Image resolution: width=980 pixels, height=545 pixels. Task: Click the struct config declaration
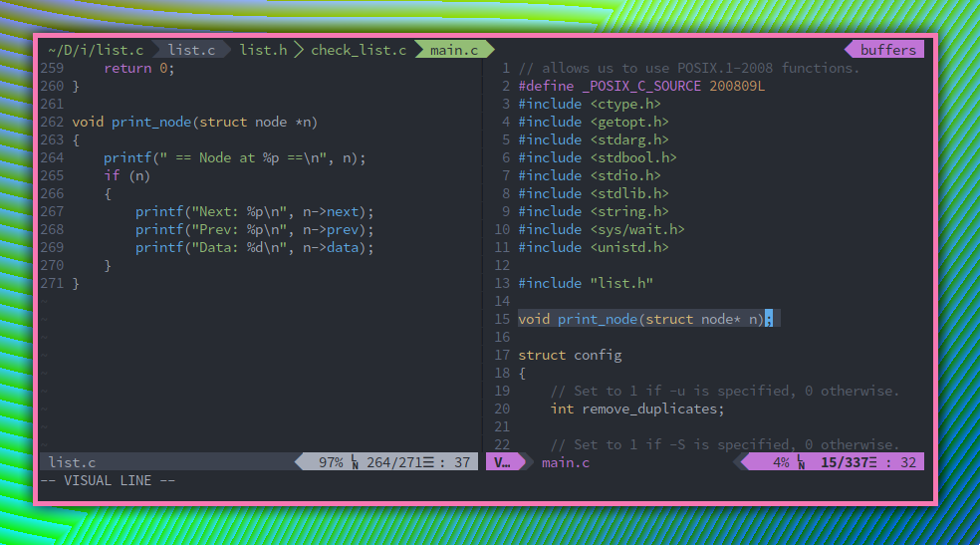[570, 355]
